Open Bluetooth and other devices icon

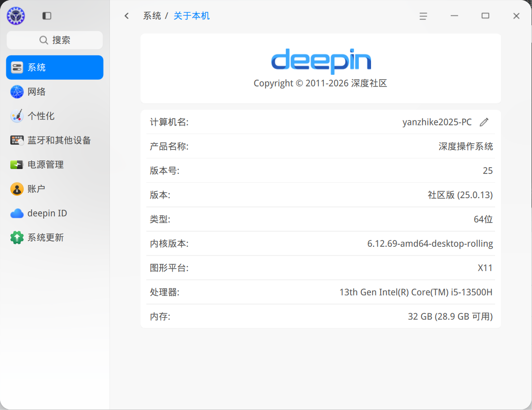point(17,140)
